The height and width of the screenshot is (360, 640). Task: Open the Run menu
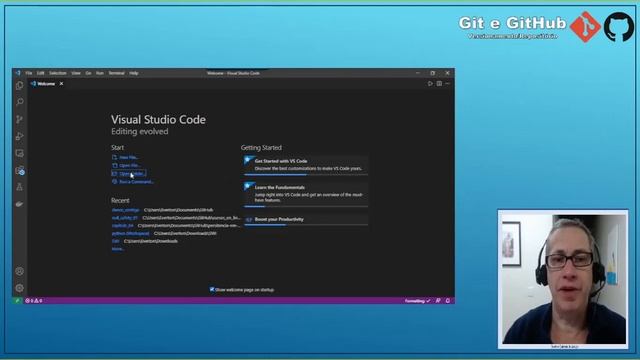[100, 73]
